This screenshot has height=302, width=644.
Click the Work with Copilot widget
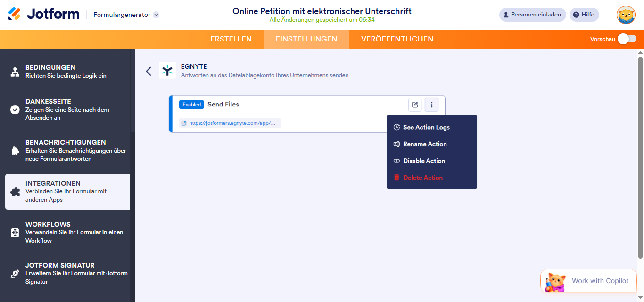click(588, 281)
